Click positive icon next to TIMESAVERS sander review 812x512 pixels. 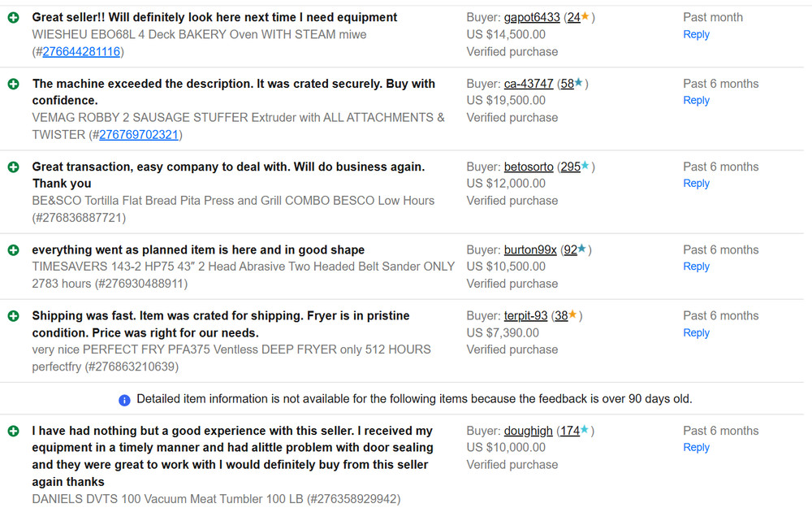pyautogui.click(x=13, y=250)
